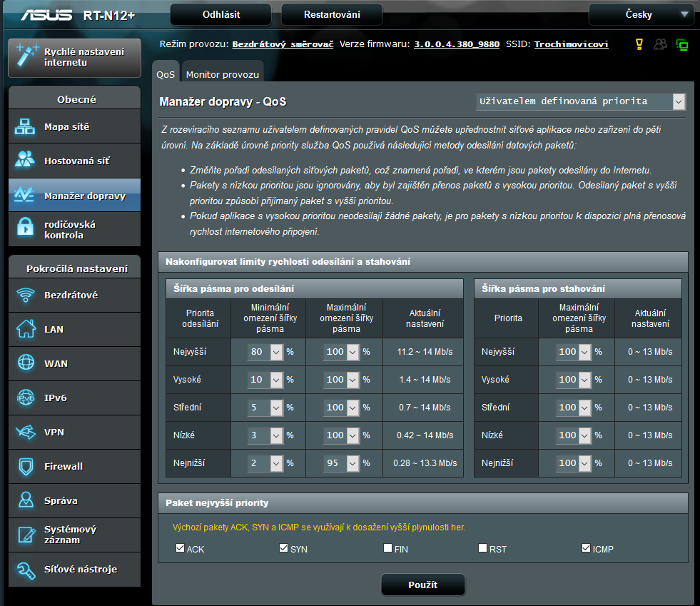Open the QoS mode dropdown Uživatelem definovaná priorita
Image resolution: width=700 pixels, height=606 pixels.
(580, 101)
